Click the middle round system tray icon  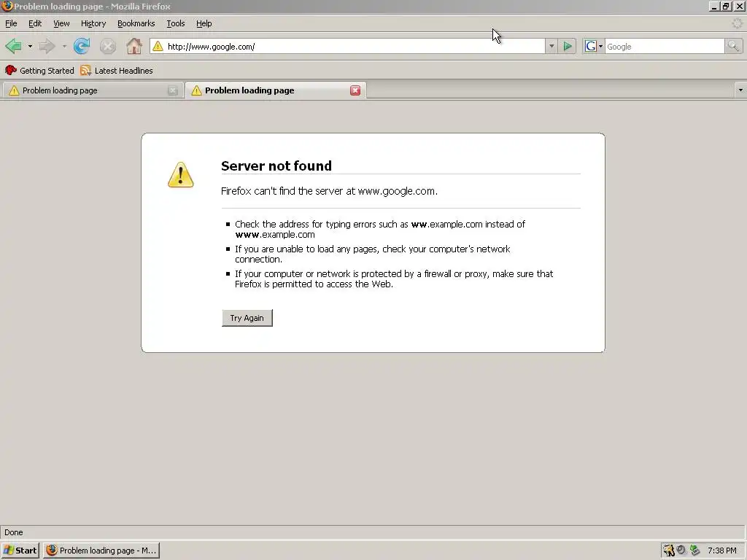[681, 550]
